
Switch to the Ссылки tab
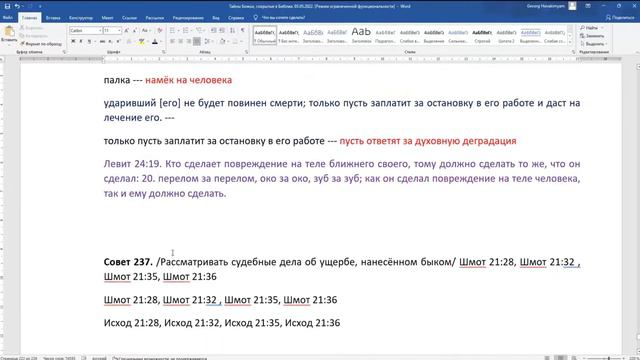129,18
